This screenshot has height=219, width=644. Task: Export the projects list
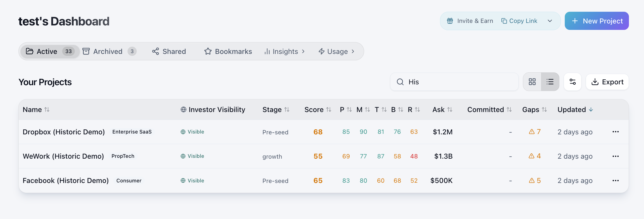607,82
